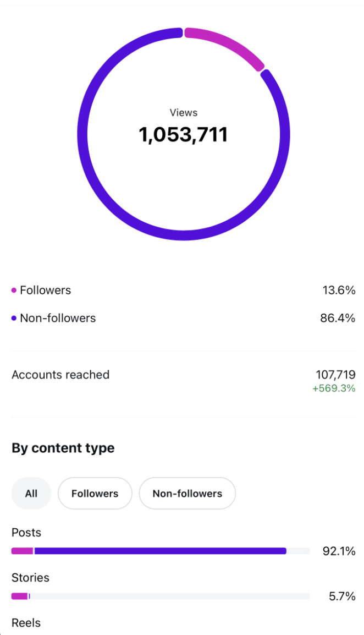Click the 92.1% Posts percentage
Screen dimensions: 364x635
(x=339, y=551)
